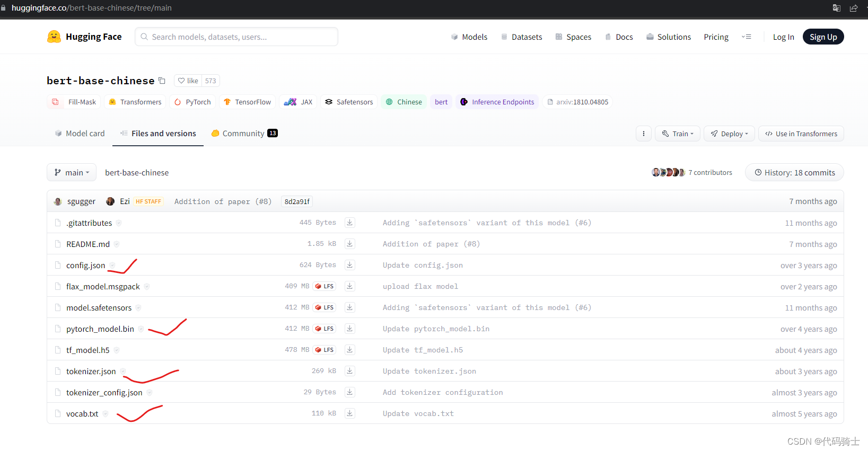Viewport: 868px width, 451px height.
Task: Open the Model card tab
Action: click(80, 134)
